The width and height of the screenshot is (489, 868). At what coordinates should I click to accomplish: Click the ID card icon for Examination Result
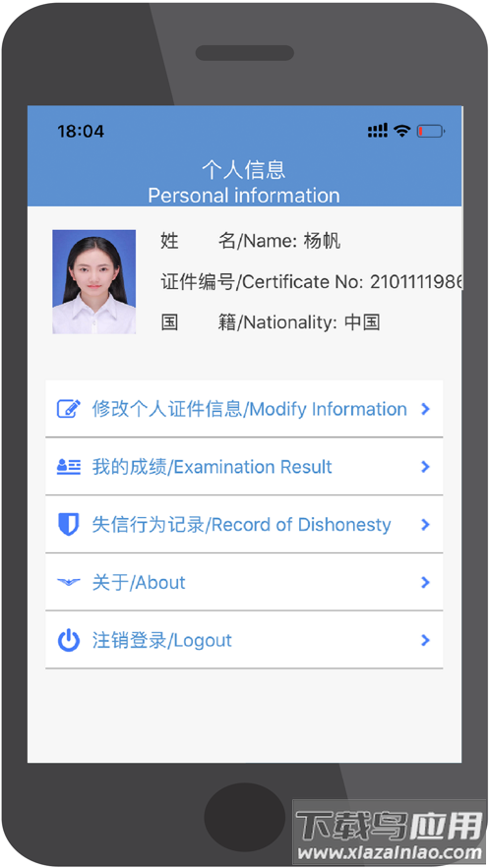click(69, 467)
